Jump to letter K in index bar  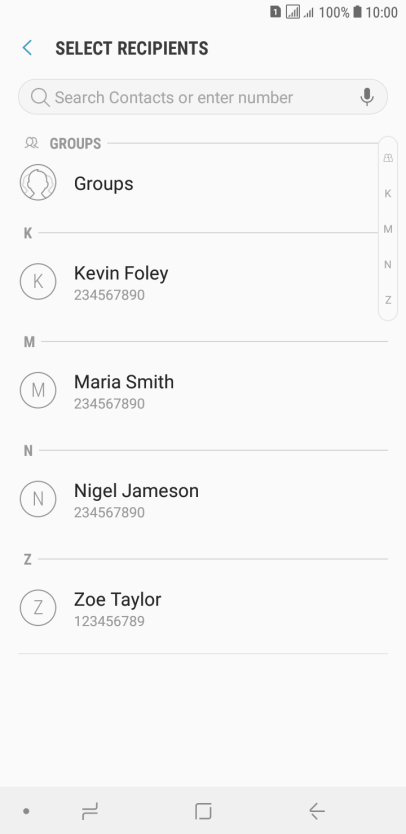pos(388,194)
